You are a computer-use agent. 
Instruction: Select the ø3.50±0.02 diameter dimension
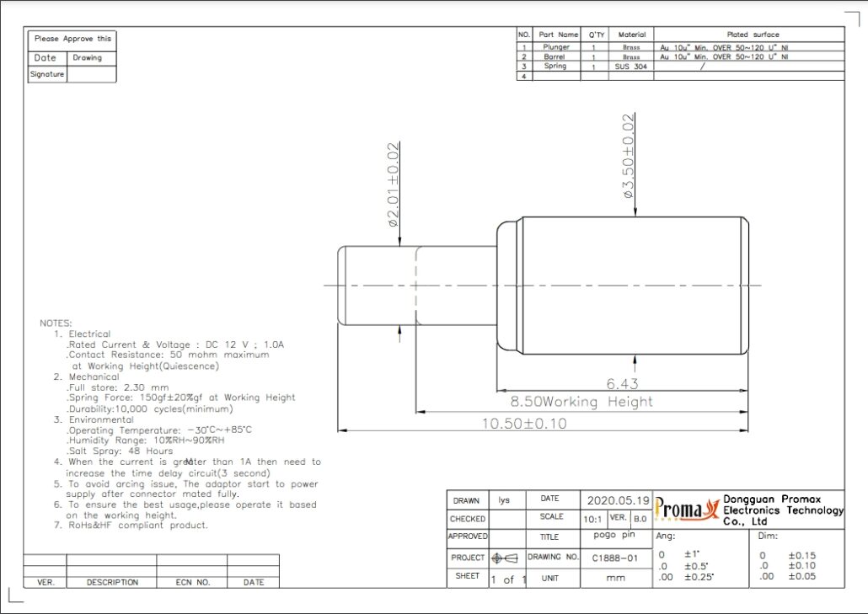629,156
